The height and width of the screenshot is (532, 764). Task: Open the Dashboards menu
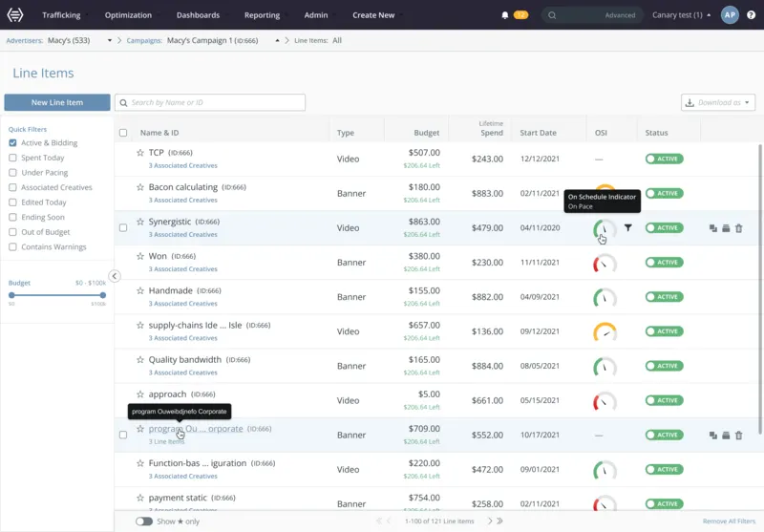coord(198,15)
